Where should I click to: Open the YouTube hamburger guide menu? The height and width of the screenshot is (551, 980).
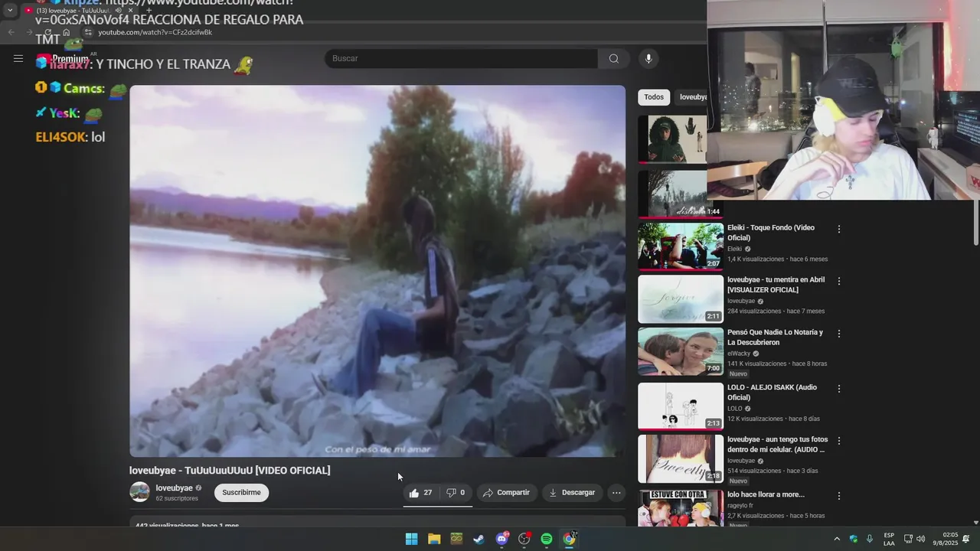(18, 58)
